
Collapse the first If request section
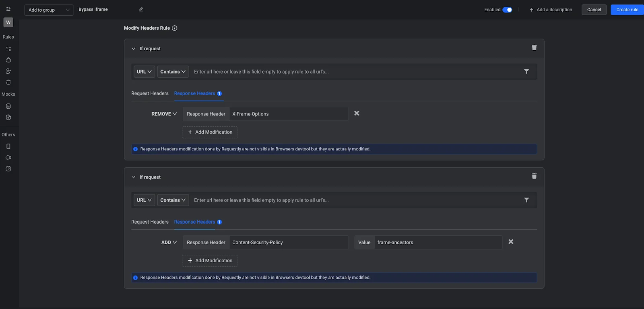(134, 49)
